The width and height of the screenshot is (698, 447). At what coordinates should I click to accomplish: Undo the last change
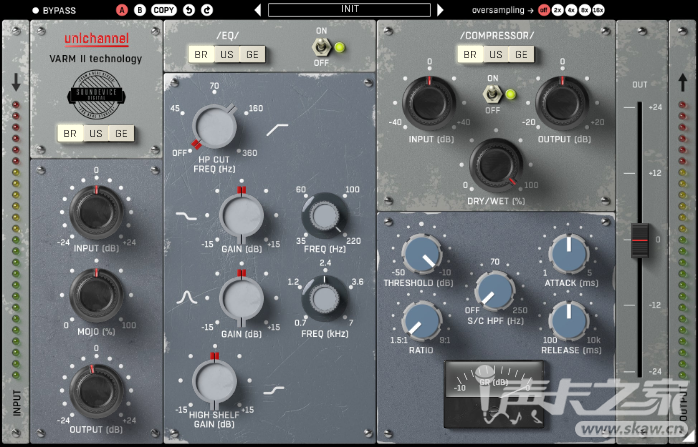189,10
